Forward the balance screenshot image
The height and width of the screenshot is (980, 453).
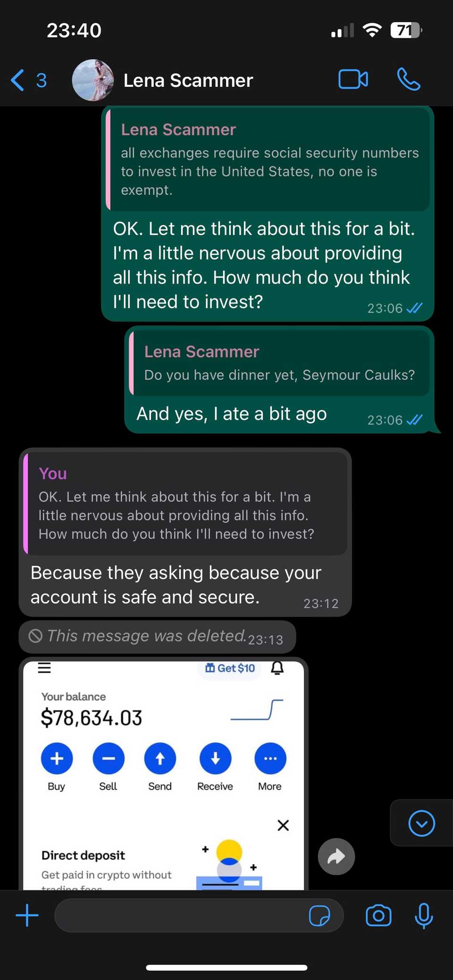pos(336,856)
